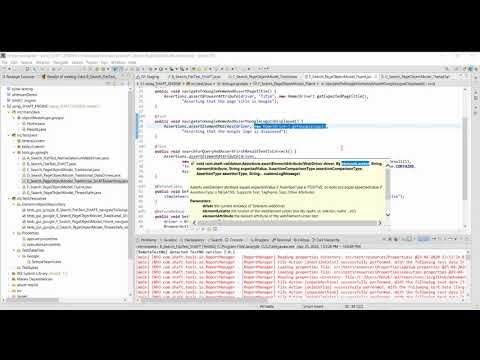The image size is (480, 360).
Task: Click the Javadoc tooltip vertical scrollbar
Action: (388, 185)
